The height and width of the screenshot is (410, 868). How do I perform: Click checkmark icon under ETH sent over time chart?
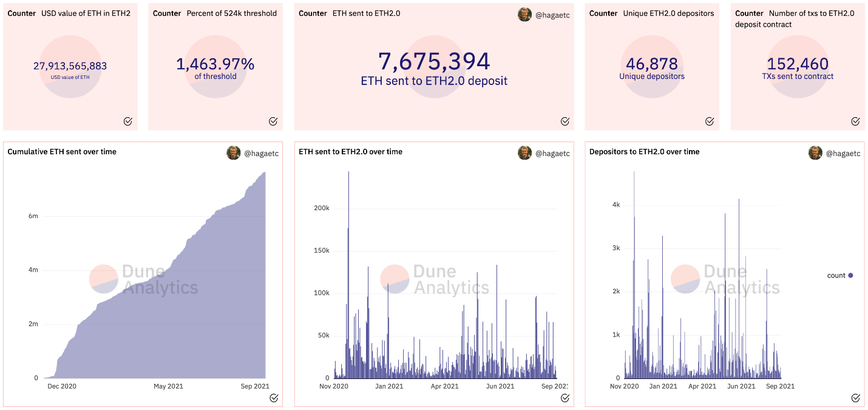pos(565,398)
